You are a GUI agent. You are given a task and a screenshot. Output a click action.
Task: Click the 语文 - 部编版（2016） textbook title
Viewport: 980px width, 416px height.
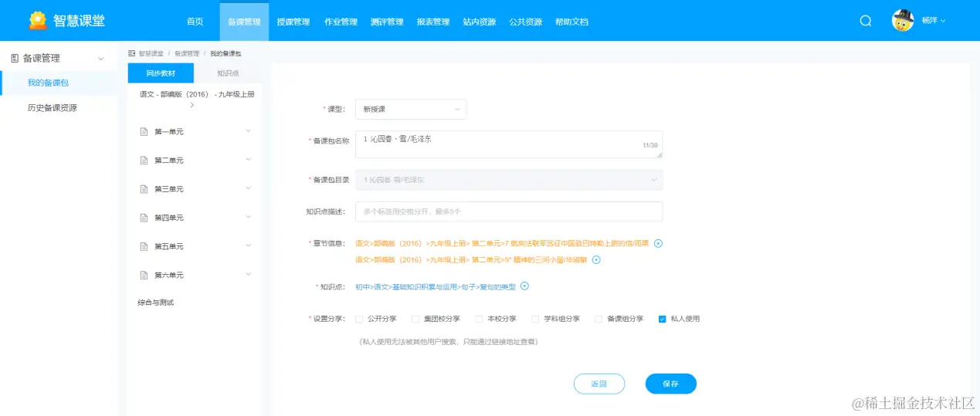(x=197, y=94)
